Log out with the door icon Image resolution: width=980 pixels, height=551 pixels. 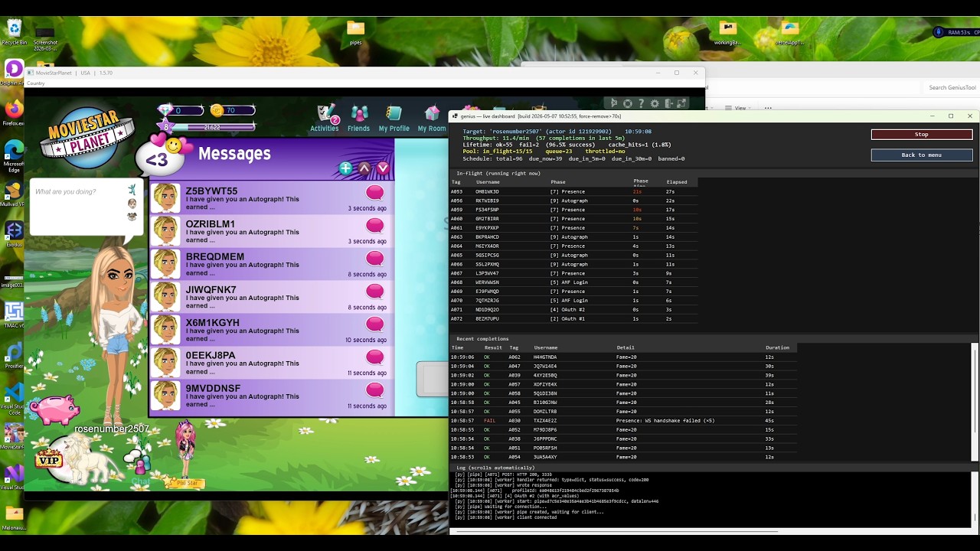[668, 103]
